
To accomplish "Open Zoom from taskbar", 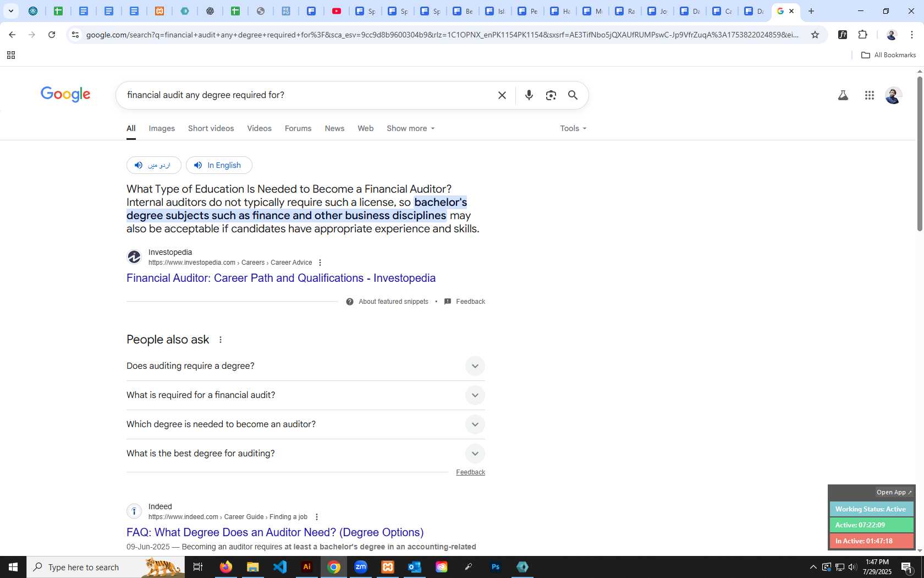I will (361, 567).
